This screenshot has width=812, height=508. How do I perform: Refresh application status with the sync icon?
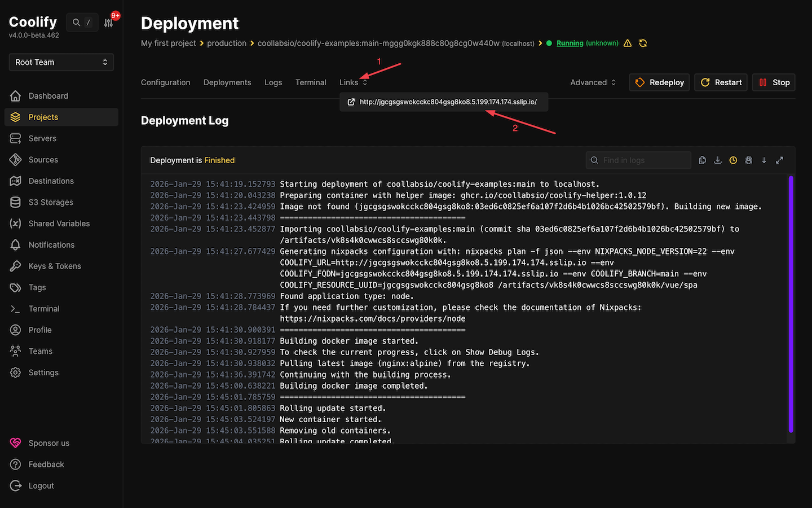pos(643,43)
